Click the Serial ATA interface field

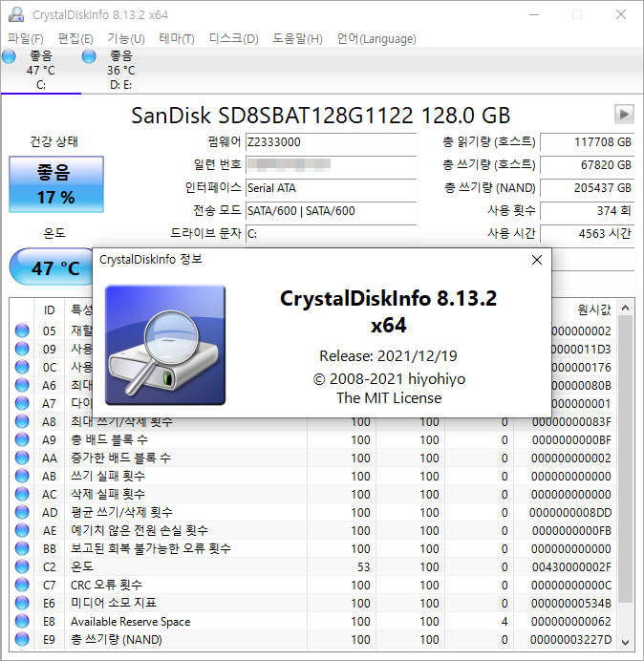pyautogui.click(x=331, y=188)
